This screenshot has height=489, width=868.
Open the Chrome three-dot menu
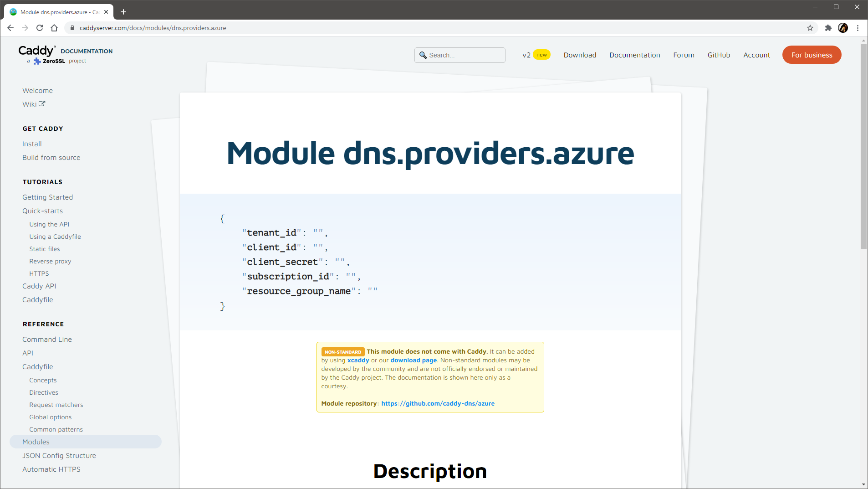click(858, 28)
